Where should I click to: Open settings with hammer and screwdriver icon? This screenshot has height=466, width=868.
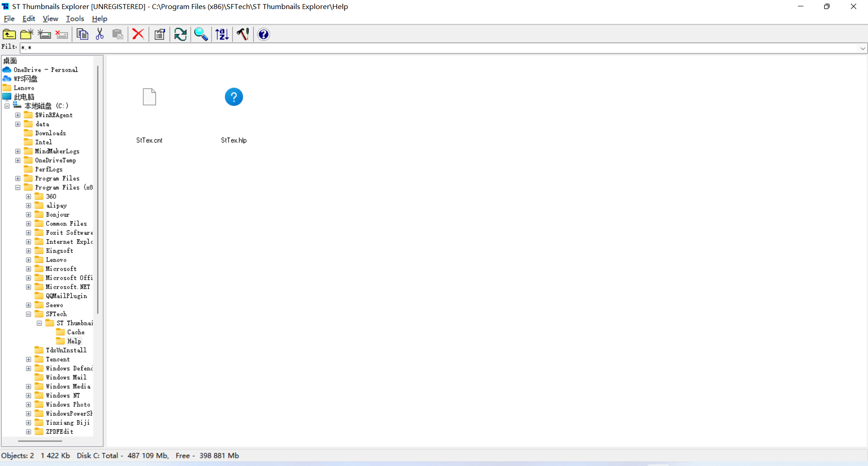243,34
